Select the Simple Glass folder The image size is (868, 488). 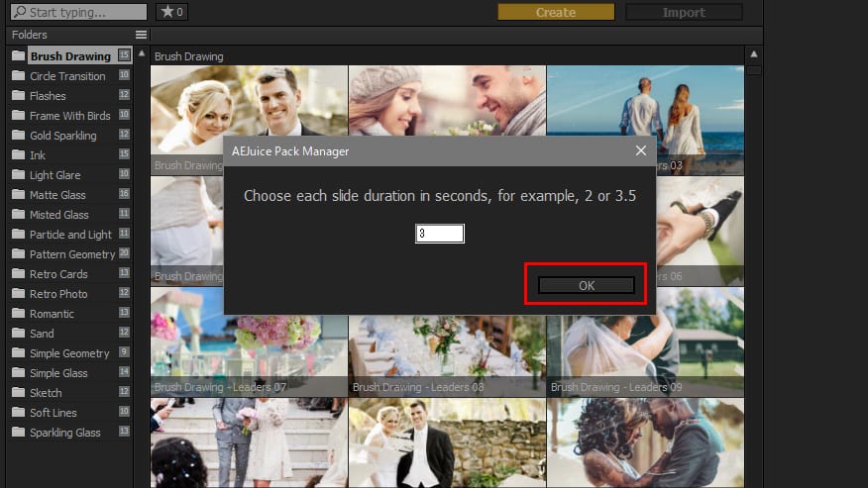pos(70,373)
